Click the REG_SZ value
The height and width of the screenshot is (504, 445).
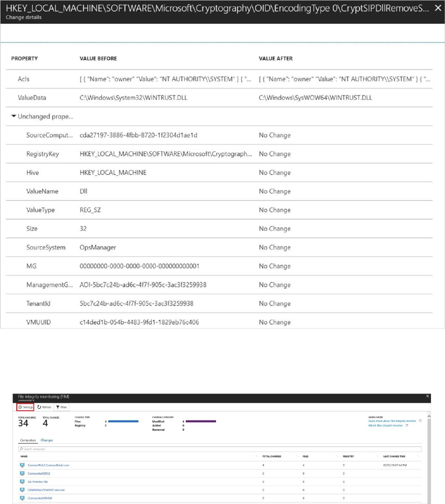pyautogui.click(x=90, y=210)
